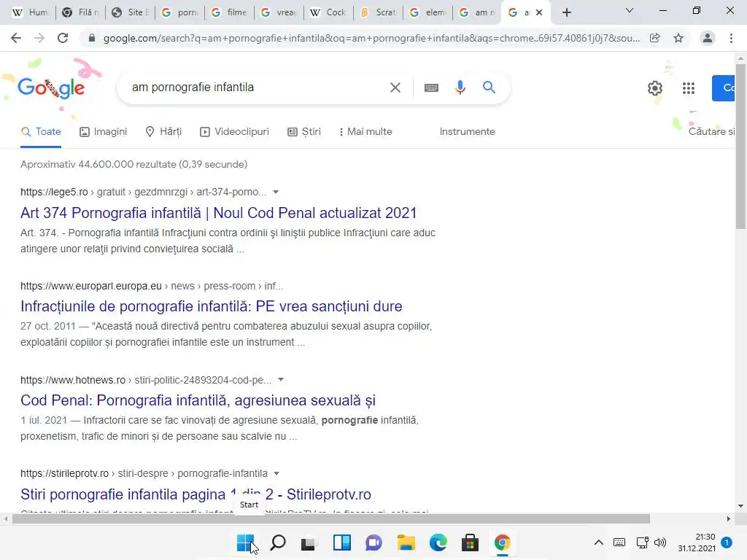Start voice search with the microphone
The height and width of the screenshot is (560, 747).
tap(460, 87)
